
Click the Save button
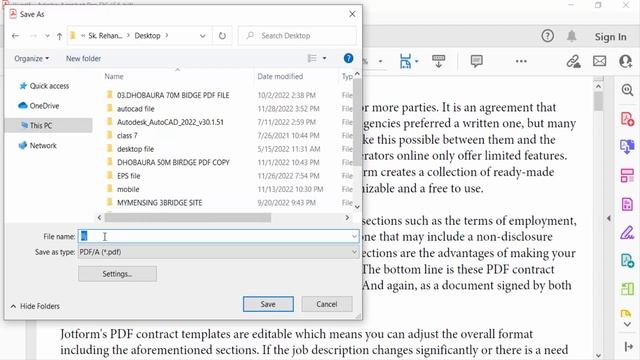click(x=268, y=304)
